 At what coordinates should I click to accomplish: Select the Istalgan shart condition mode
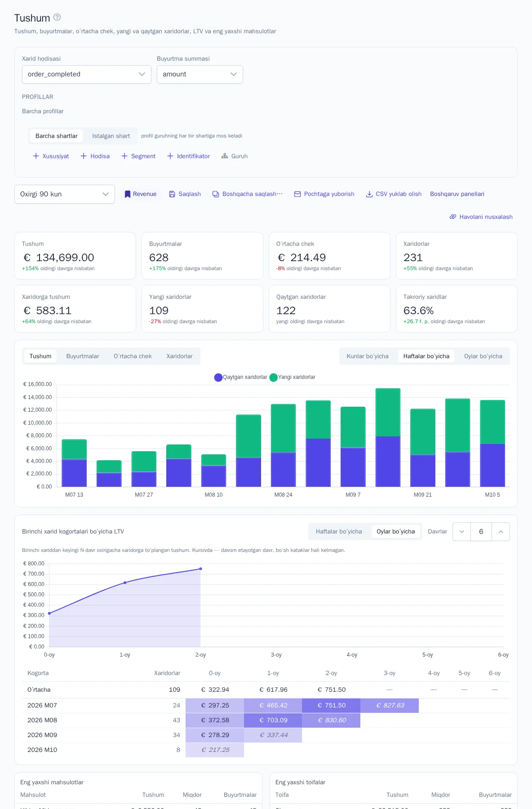(x=111, y=136)
